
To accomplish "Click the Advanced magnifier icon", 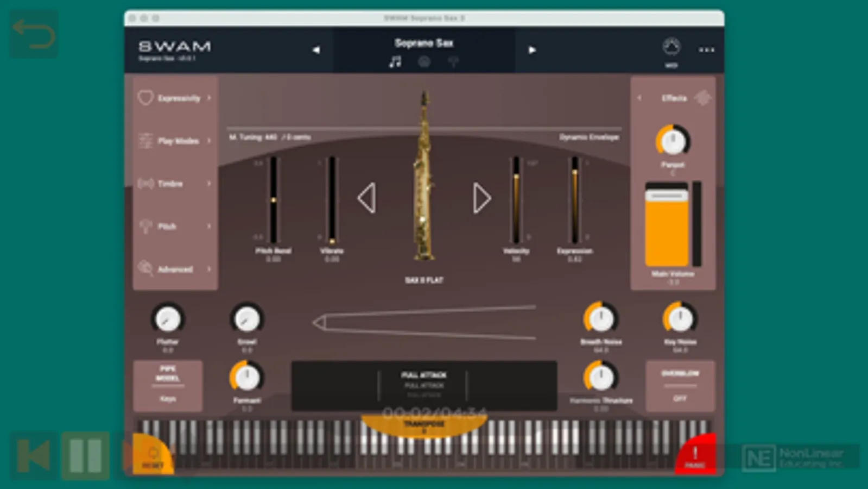I will (x=145, y=268).
